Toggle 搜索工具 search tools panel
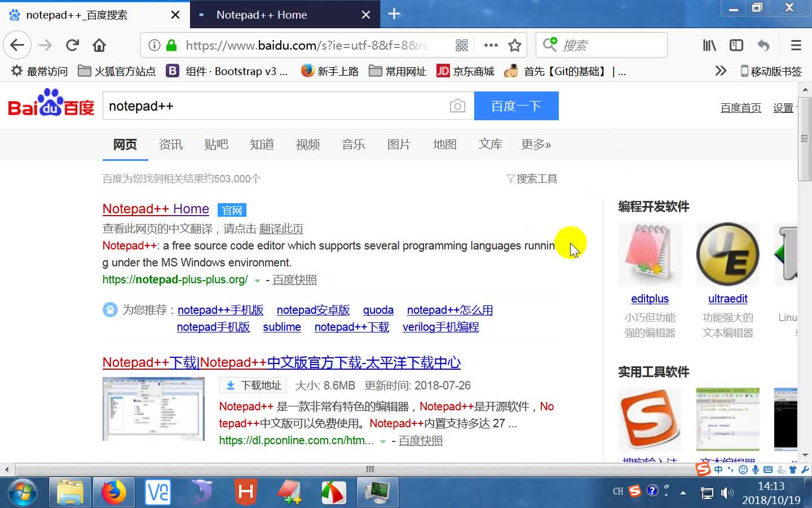This screenshot has height=508, width=812. pyautogui.click(x=532, y=178)
